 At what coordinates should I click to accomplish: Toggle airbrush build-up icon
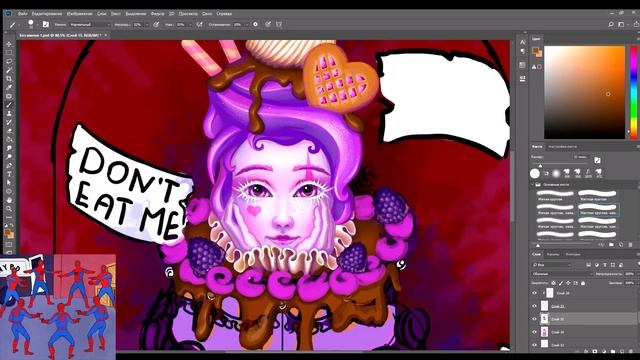pyautogui.click(x=200, y=24)
